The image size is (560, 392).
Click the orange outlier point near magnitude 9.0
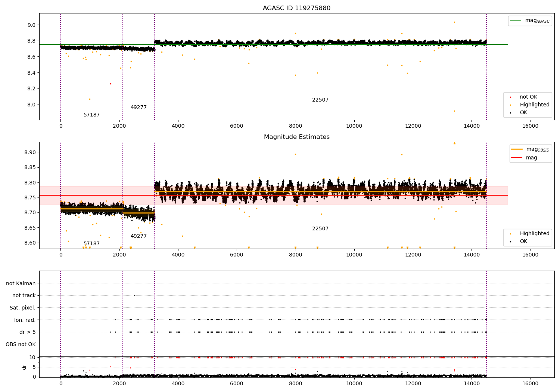454,22
